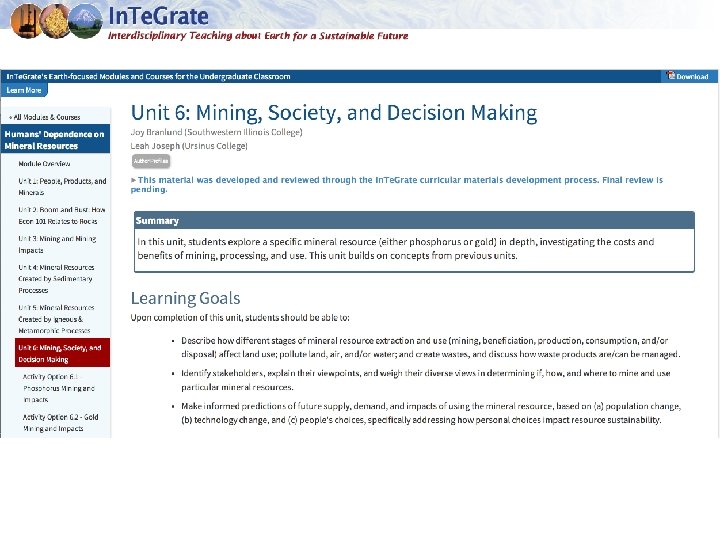The height and width of the screenshot is (540, 720).
Task: Open Unit 2: Boom and Bust
Action: pos(62,215)
